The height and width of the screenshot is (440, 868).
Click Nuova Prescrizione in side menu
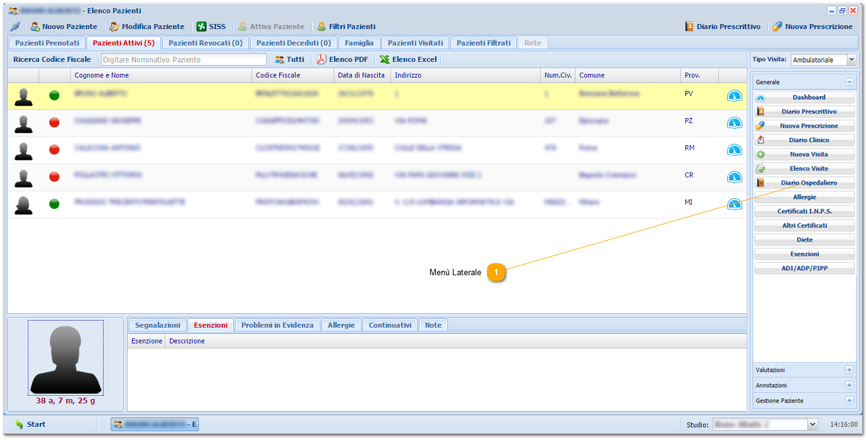click(x=804, y=126)
